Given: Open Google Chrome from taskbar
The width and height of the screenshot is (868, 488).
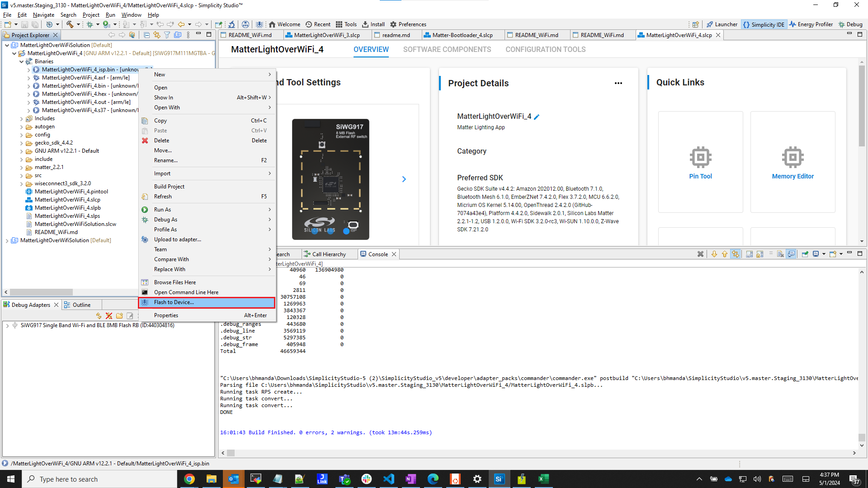Looking at the screenshot, I should (189, 479).
